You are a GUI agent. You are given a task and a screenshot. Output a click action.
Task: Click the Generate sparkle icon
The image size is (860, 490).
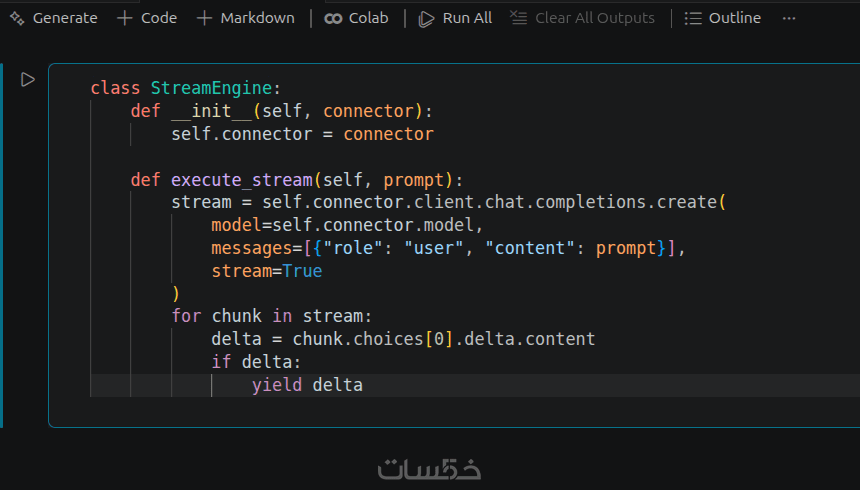16,18
